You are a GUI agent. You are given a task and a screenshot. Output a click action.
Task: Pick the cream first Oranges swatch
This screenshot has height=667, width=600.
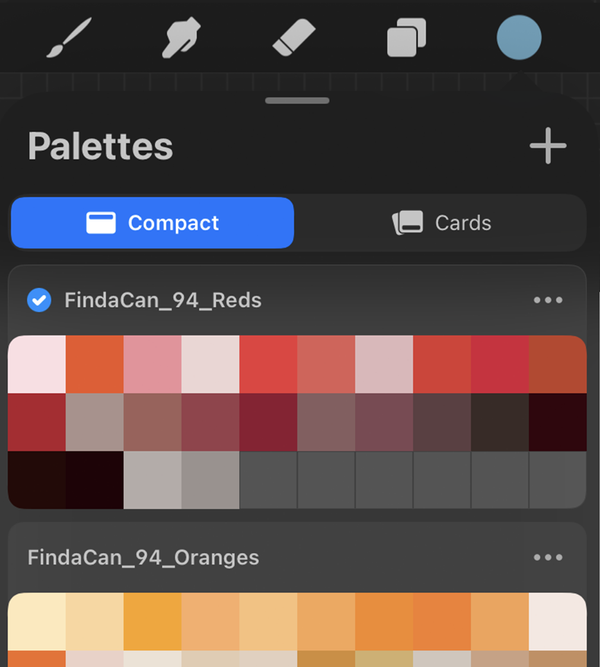pyautogui.click(x=36, y=621)
